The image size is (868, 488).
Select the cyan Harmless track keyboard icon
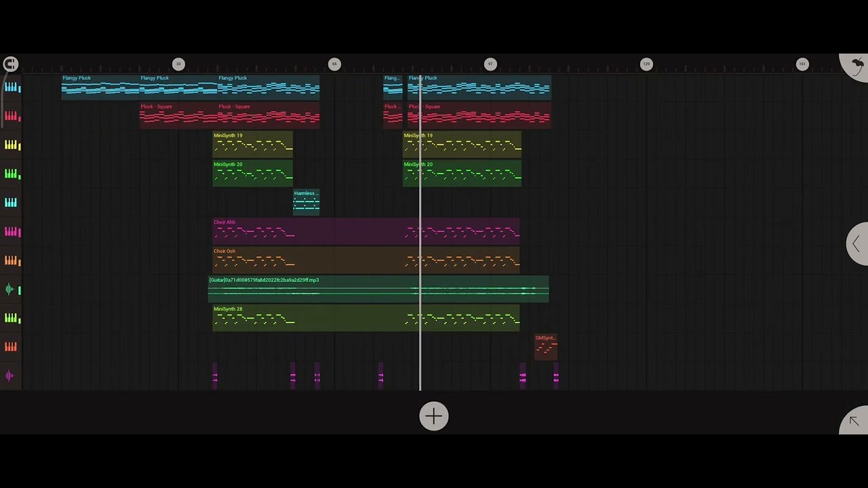pyautogui.click(x=11, y=203)
